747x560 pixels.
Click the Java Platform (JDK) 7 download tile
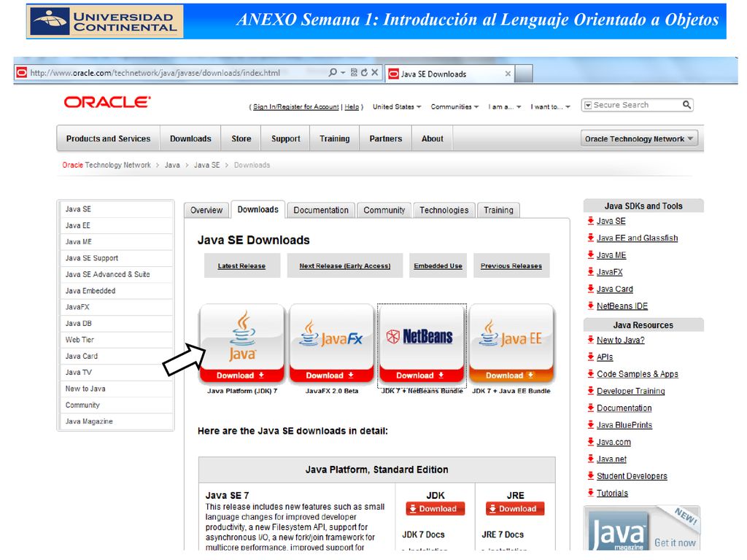242,343
